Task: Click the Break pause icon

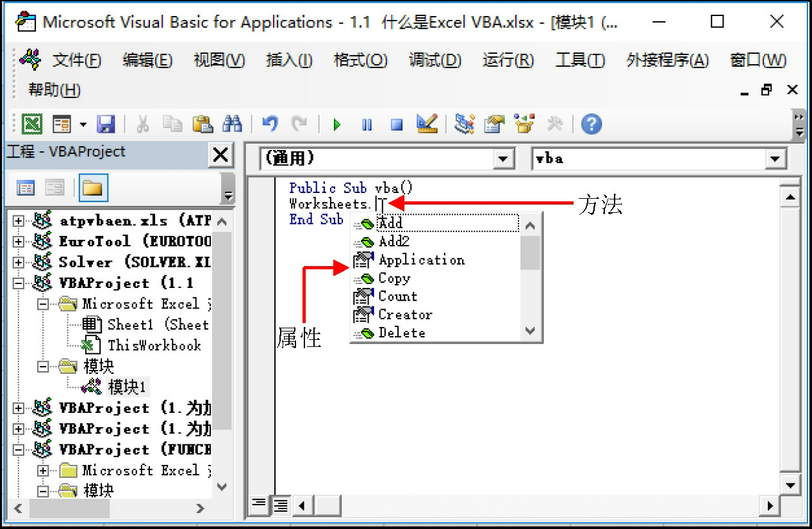Action: [367, 124]
